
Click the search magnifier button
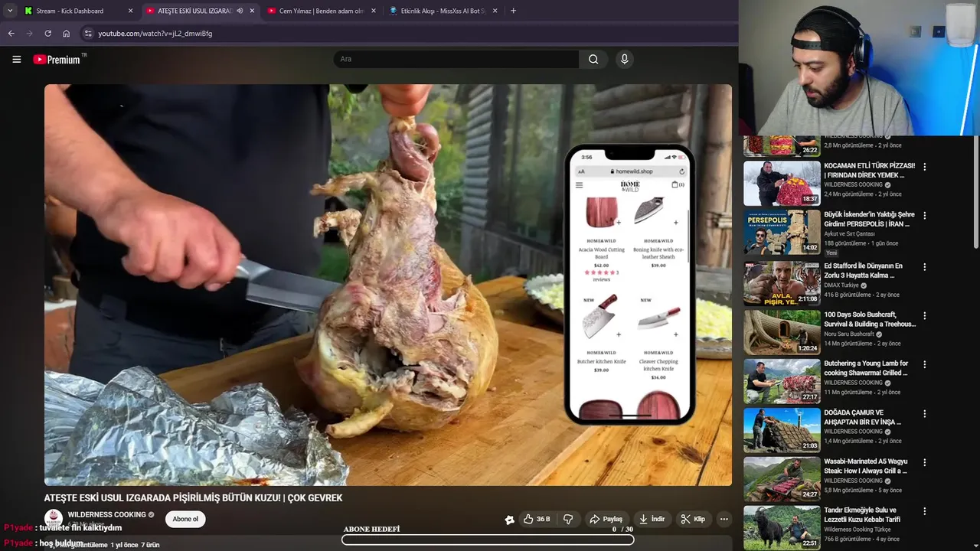tap(593, 59)
